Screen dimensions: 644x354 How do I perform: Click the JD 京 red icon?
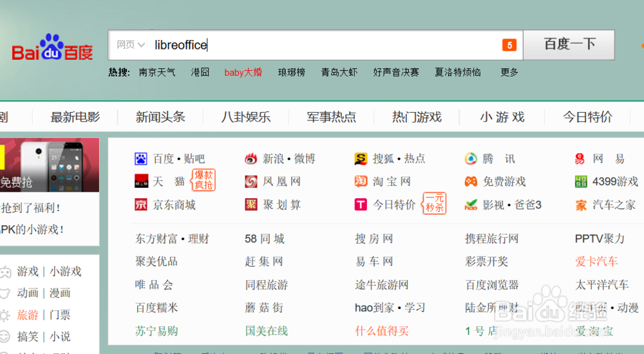point(141,204)
